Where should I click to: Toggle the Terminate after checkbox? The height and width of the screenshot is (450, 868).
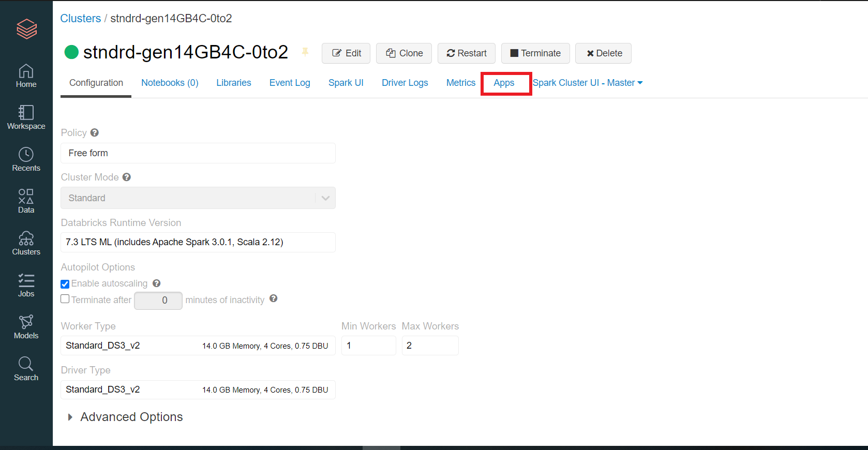(x=65, y=299)
